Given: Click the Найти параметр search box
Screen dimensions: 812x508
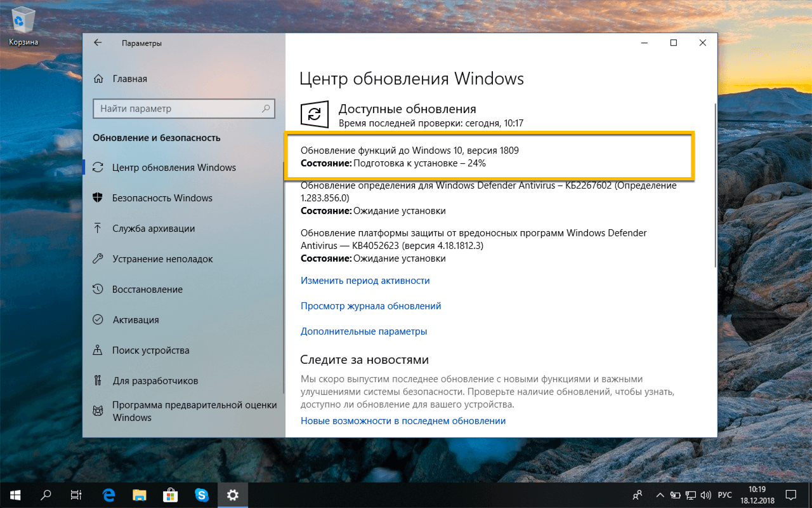Looking at the screenshot, I should click(x=183, y=109).
